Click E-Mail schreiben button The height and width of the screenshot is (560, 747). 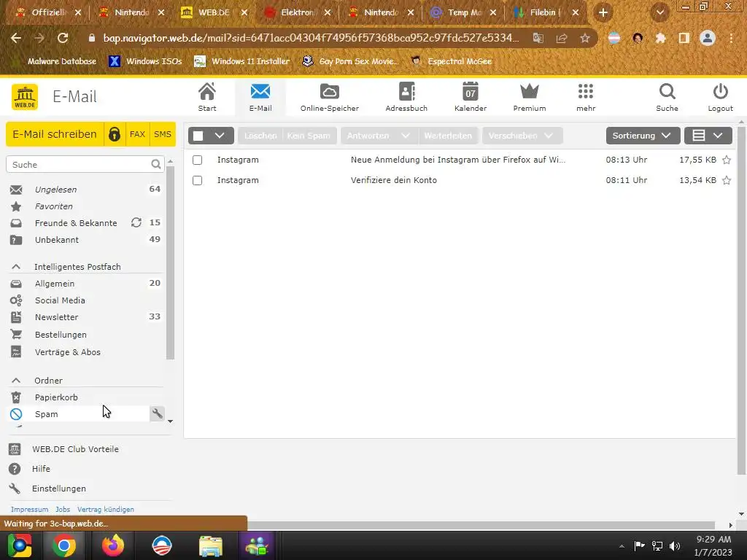pos(54,134)
